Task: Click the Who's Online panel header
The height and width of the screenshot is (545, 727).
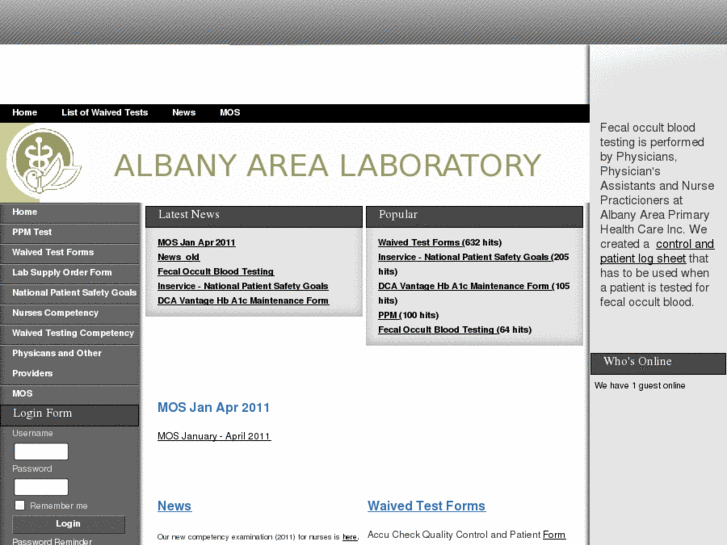Action: click(658, 364)
